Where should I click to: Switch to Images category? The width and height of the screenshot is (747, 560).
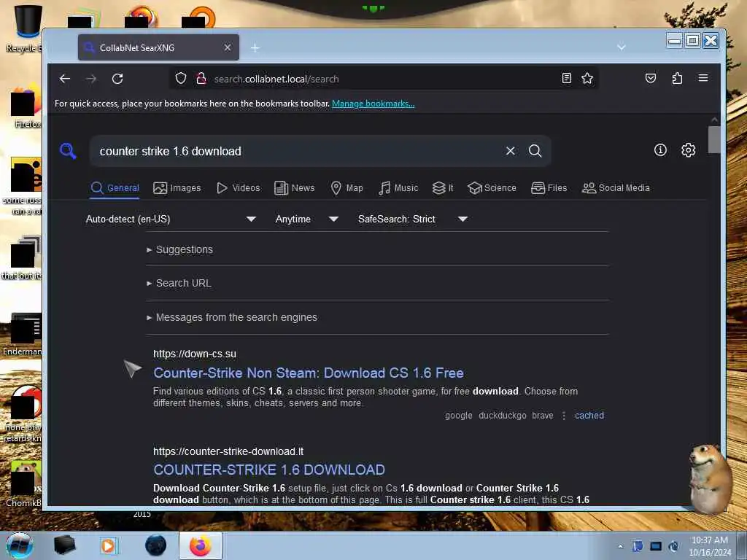177,187
